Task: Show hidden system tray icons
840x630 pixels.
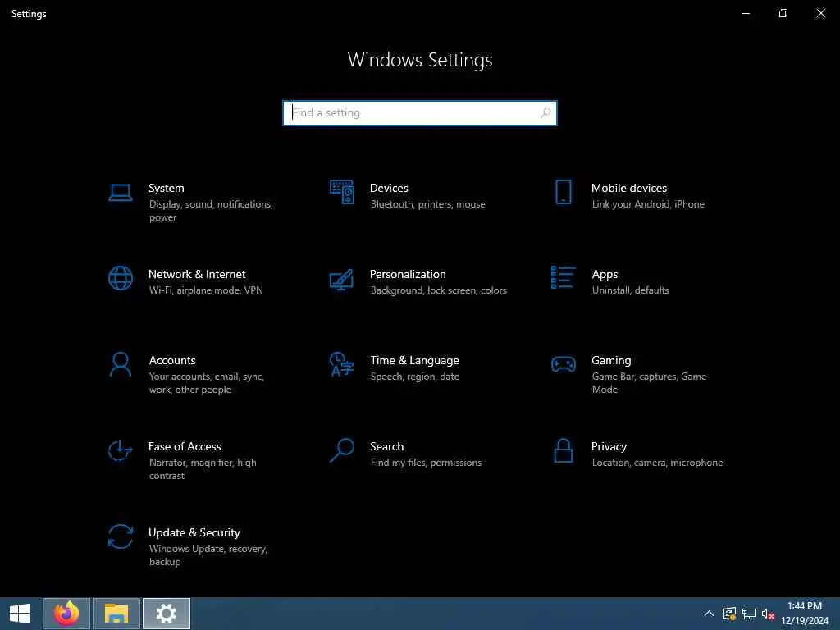Action: (x=709, y=614)
